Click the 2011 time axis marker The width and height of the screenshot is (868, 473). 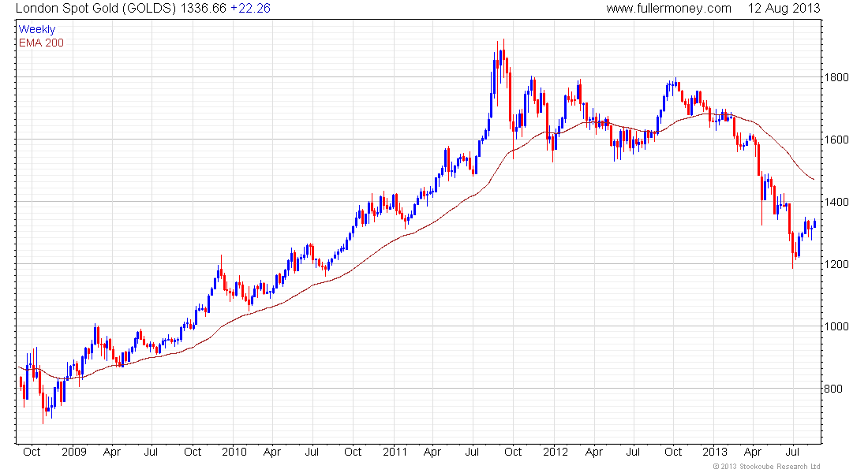[x=395, y=452]
